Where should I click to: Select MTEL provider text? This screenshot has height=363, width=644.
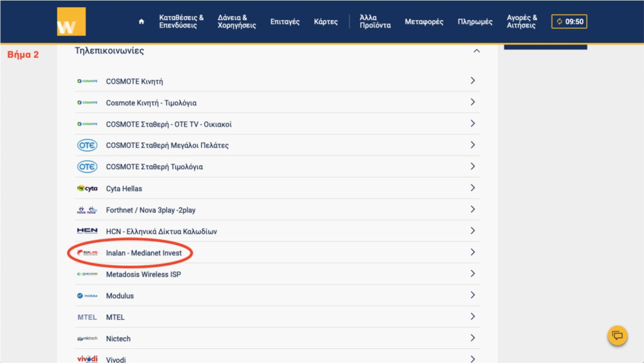115,317
